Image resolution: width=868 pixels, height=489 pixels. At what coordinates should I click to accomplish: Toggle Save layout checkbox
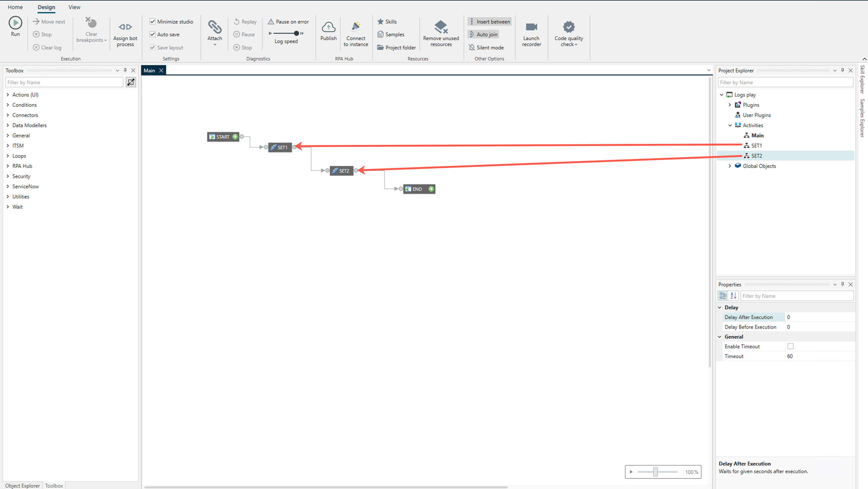pyautogui.click(x=153, y=47)
